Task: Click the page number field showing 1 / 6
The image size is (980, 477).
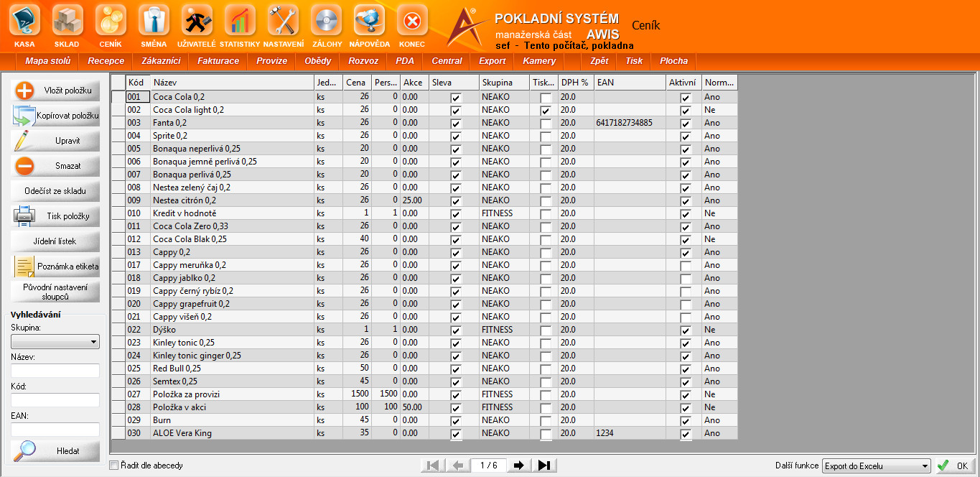Action: pyautogui.click(x=488, y=466)
